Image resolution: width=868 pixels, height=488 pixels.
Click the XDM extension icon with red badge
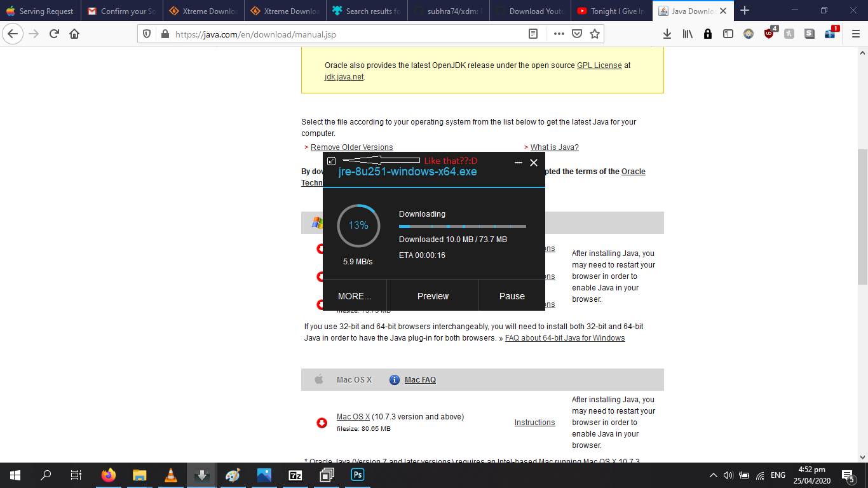(830, 33)
